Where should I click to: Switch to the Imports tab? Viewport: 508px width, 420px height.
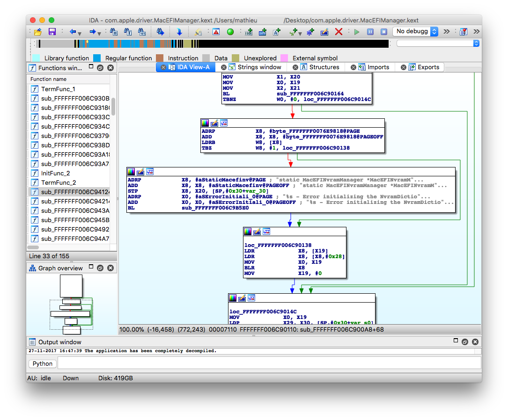point(378,67)
